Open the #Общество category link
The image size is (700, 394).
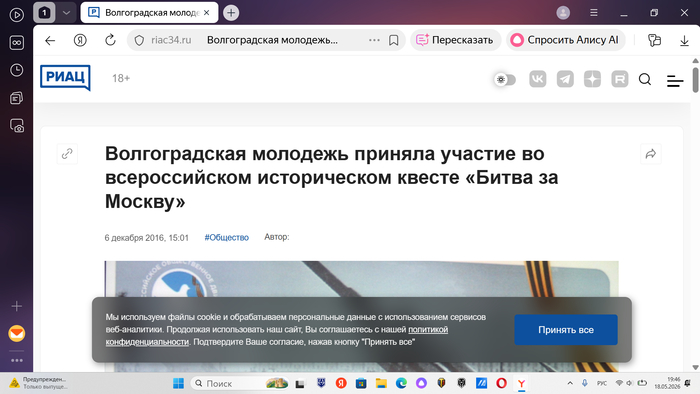226,237
